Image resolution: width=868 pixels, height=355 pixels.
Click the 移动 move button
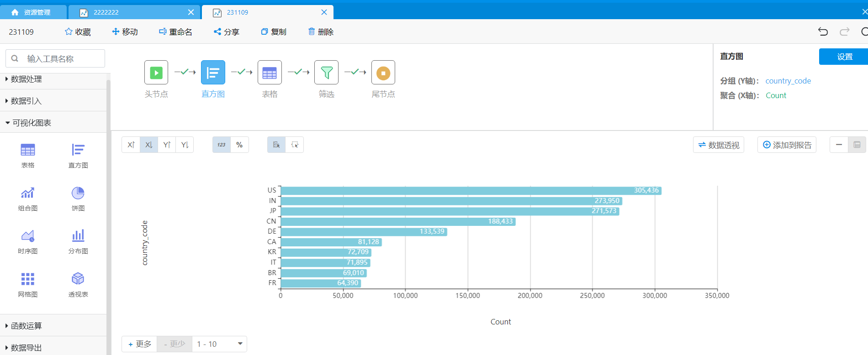[125, 31]
